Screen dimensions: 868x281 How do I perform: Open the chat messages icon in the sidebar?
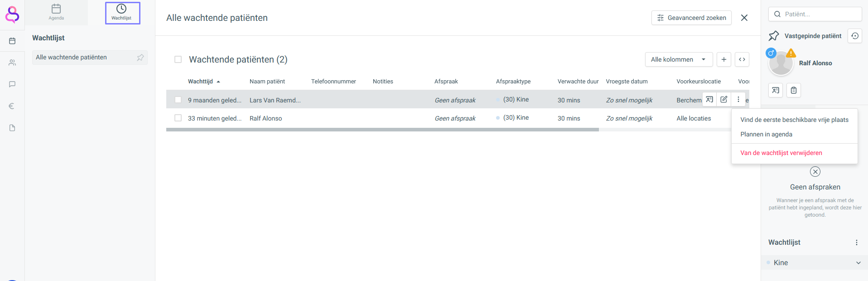(x=12, y=84)
